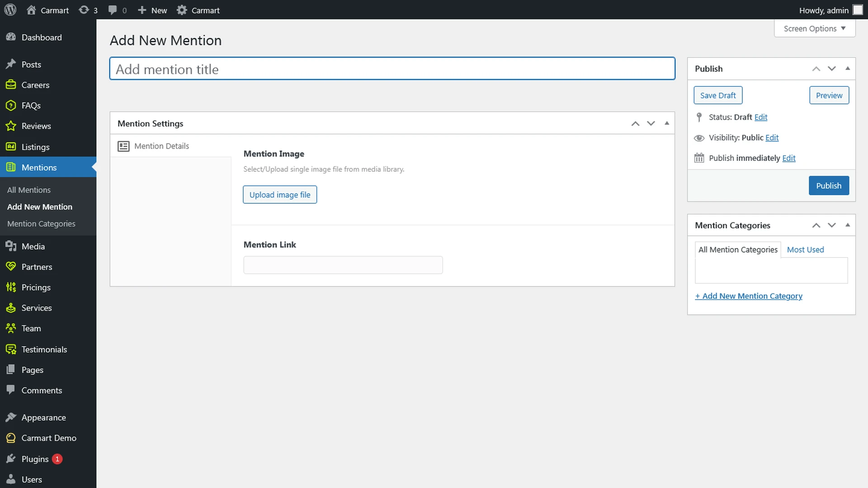Click the WordPress logo icon

click(x=10, y=10)
